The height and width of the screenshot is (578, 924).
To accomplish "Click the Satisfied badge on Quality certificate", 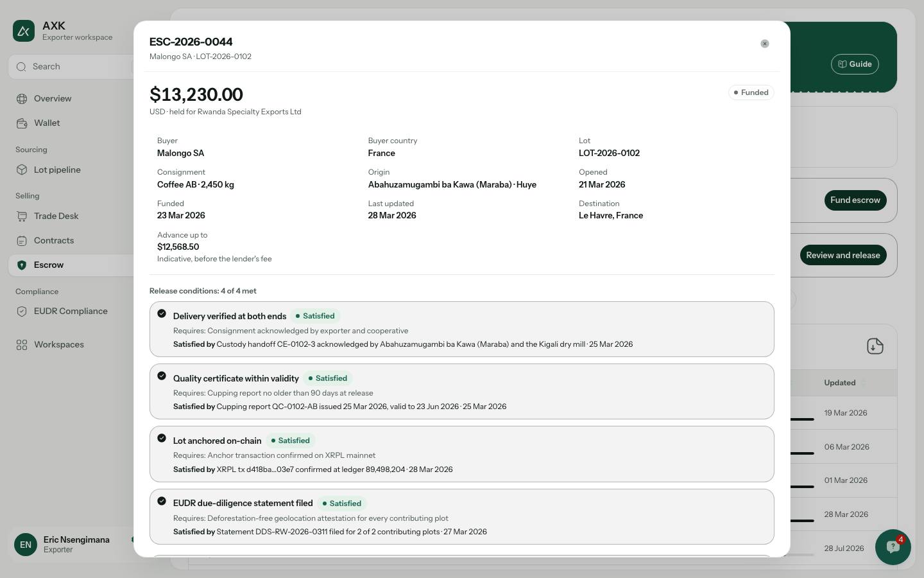I will 328,378.
